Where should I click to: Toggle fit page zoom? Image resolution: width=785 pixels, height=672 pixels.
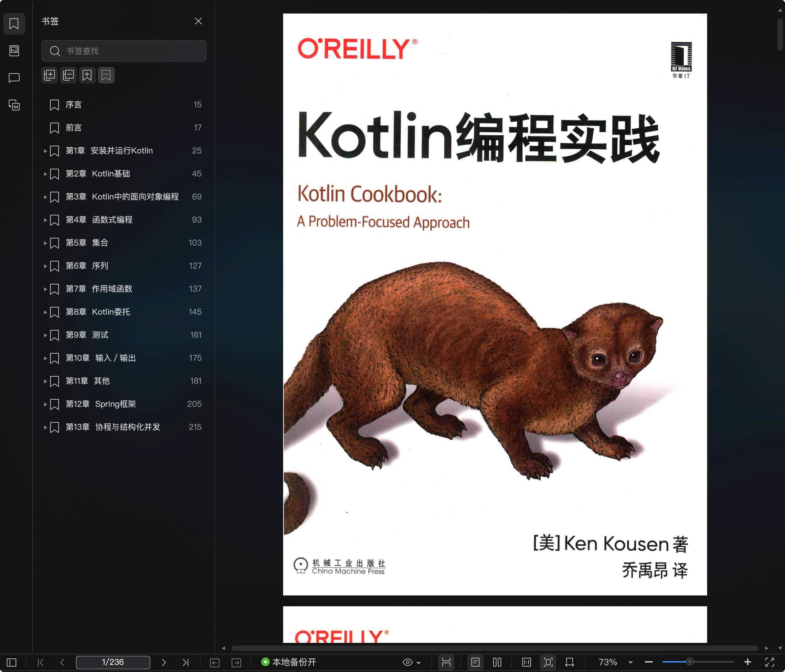click(548, 662)
